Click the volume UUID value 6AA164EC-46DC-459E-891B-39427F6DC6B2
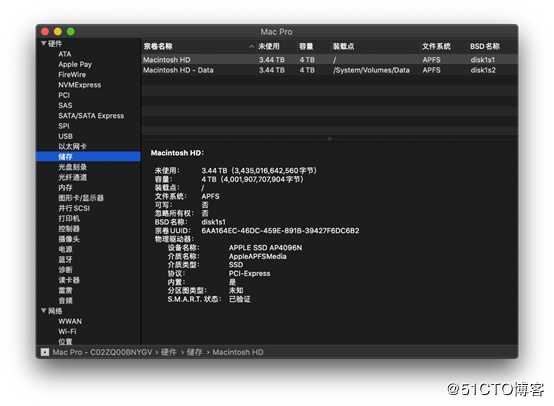This screenshot has width=554, height=406. (x=280, y=231)
